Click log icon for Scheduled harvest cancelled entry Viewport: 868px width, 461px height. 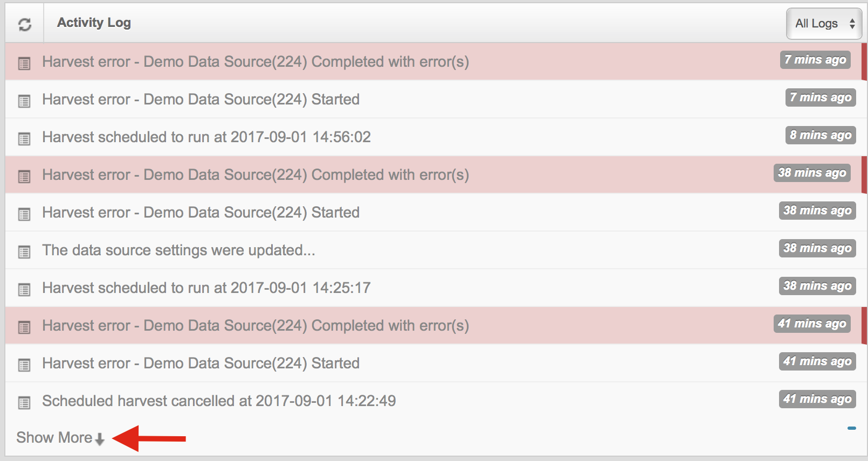(x=24, y=403)
